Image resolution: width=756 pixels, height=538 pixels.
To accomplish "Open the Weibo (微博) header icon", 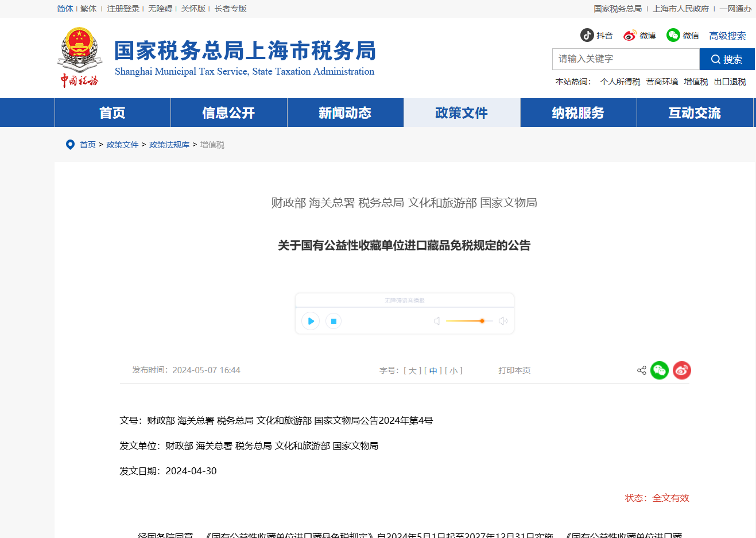I will pos(630,36).
